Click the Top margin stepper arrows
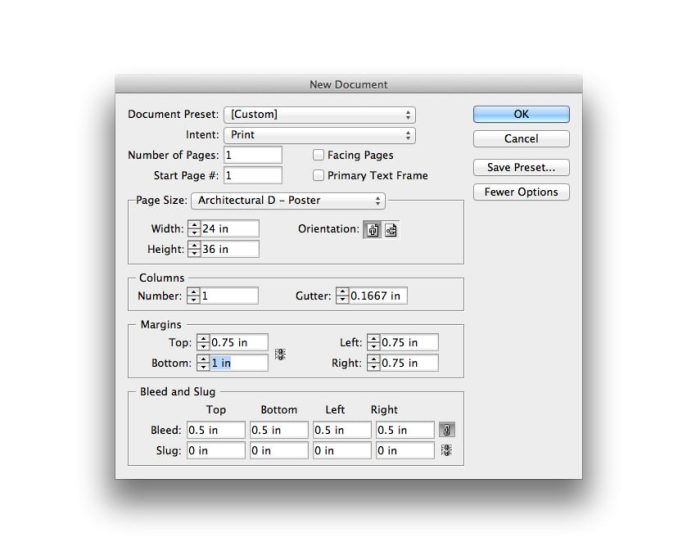This screenshot has height=560, width=696. [x=203, y=342]
